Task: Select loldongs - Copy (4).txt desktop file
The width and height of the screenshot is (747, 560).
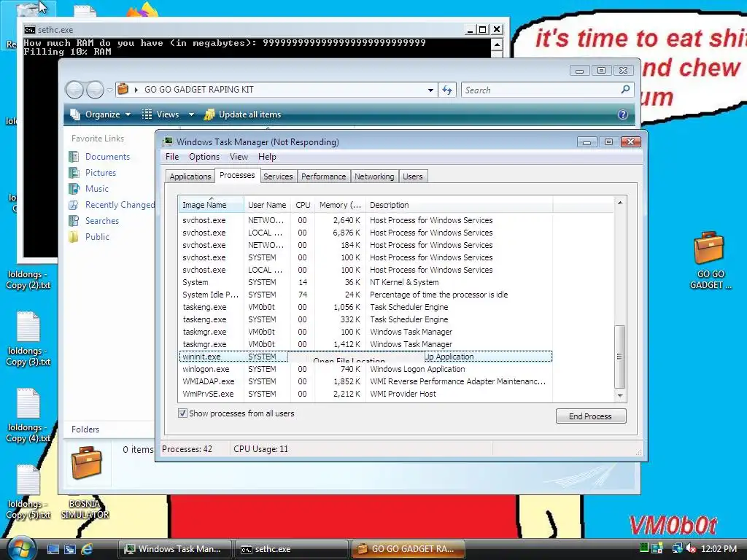Action: point(28,415)
